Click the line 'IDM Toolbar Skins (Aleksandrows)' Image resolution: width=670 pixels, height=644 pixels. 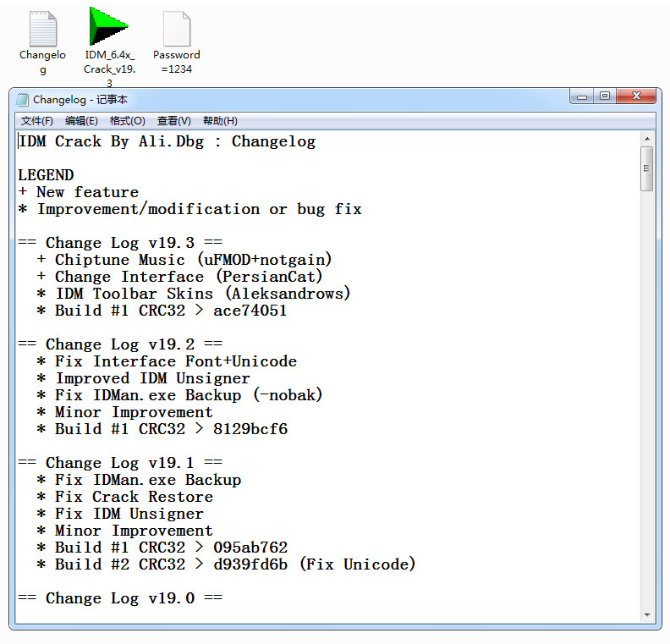203,294
